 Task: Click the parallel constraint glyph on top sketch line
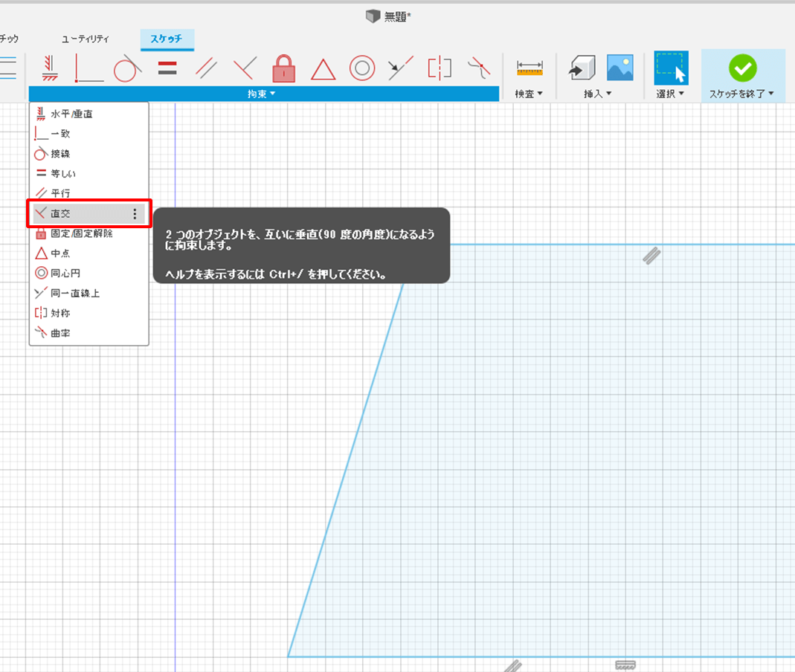click(652, 256)
